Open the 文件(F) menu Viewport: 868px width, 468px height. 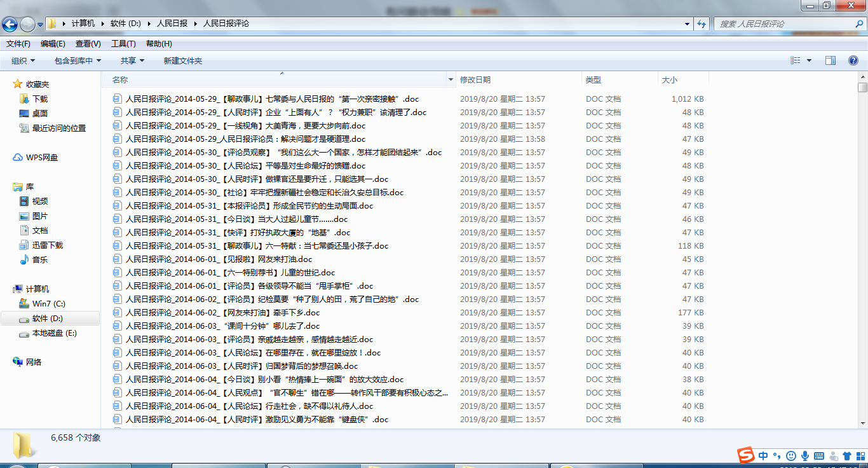(x=18, y=44)
